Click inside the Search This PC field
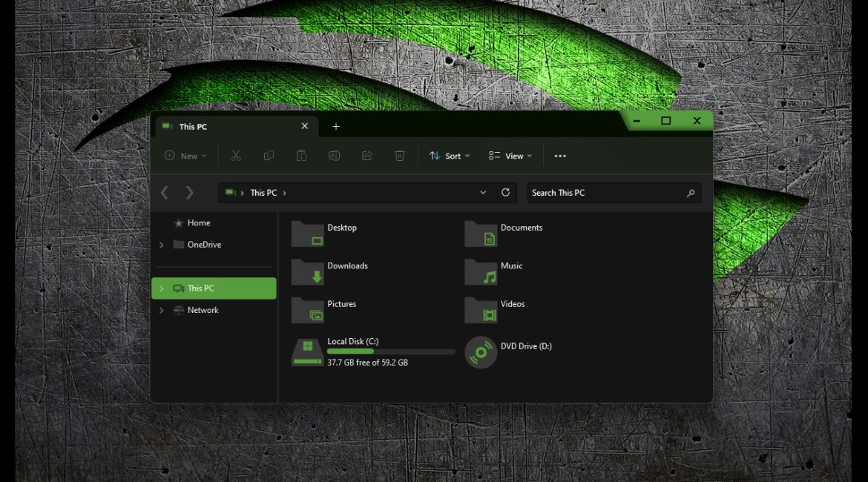This screenshot has width=868, height=482. pyautogui.click(x=594, y=193)
